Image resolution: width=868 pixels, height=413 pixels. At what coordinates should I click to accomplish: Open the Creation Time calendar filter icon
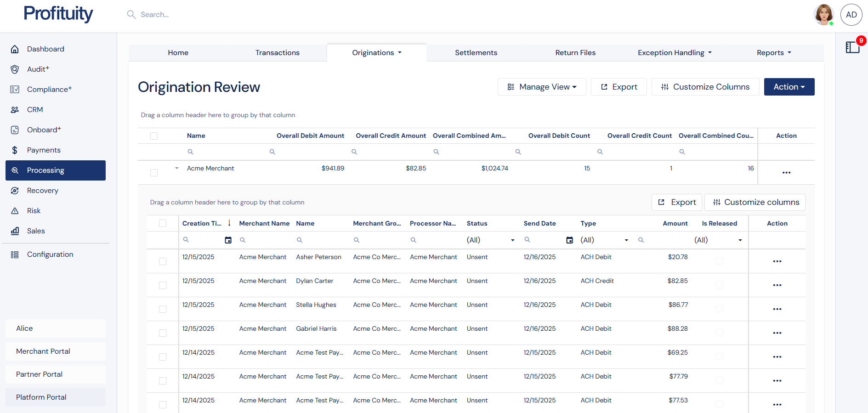click(228, 240)
